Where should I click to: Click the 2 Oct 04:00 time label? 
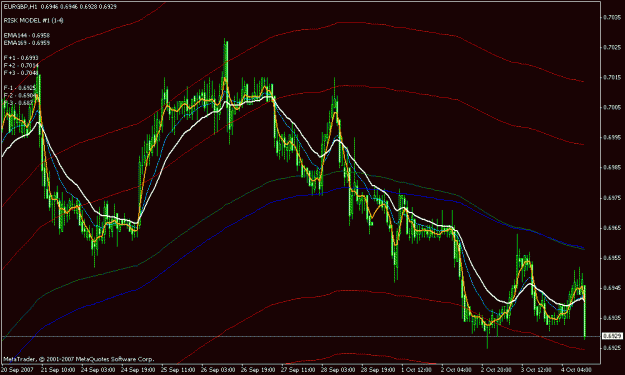pos(456,370)
